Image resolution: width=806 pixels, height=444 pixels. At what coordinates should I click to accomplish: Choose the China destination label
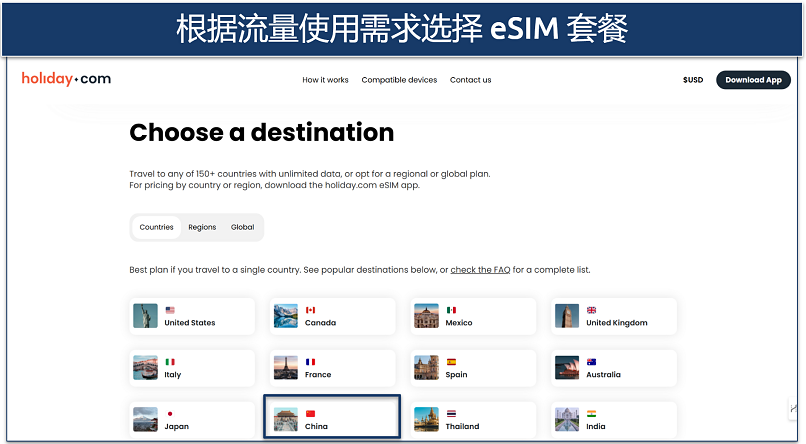(x=316, y=427)
